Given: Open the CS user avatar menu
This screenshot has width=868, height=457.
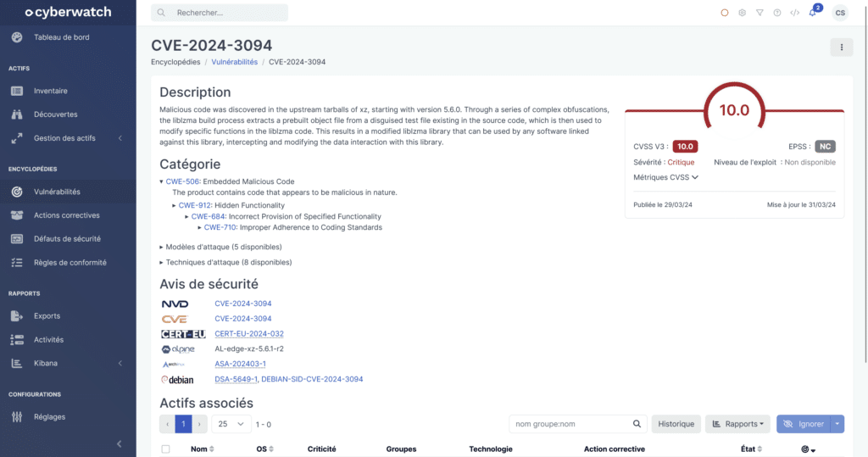Looking at the screenshot, I should coord(840,13).
